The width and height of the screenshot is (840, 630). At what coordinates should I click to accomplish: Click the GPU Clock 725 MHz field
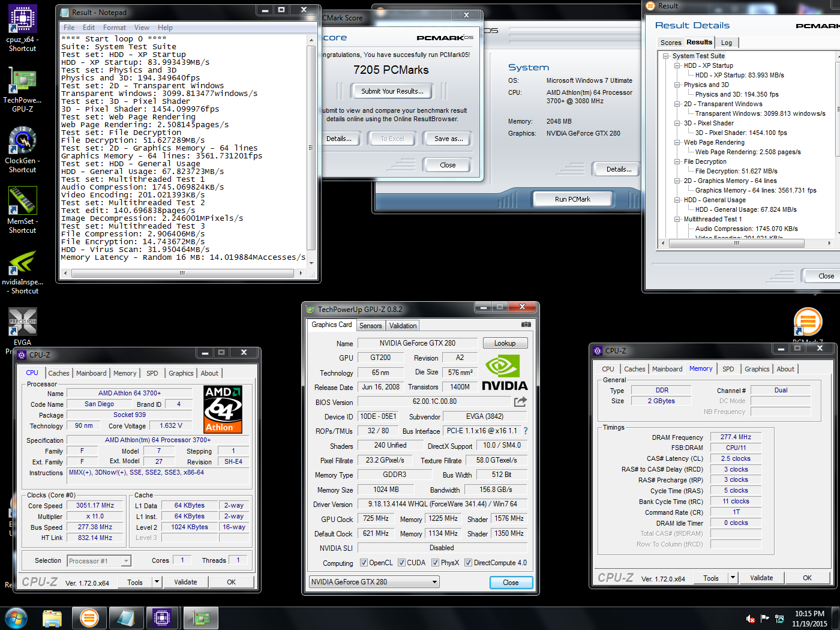tap(376, 518)
